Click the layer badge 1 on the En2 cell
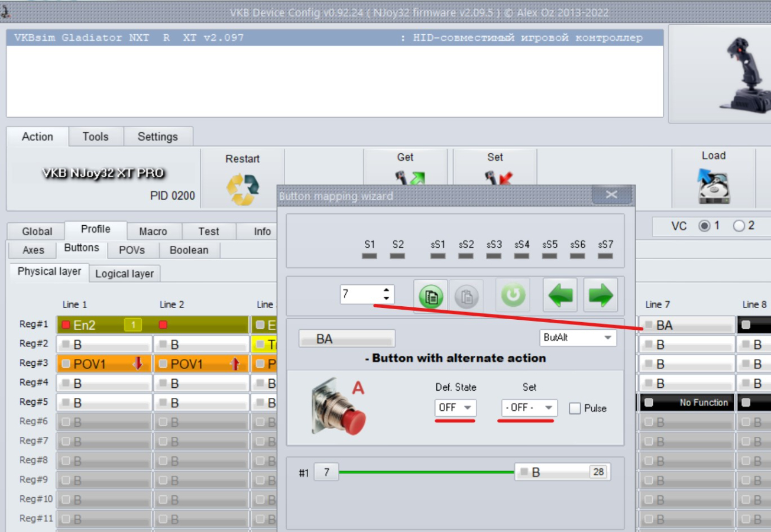The width and height of the screenshot is (771, 532). (133, 325)
